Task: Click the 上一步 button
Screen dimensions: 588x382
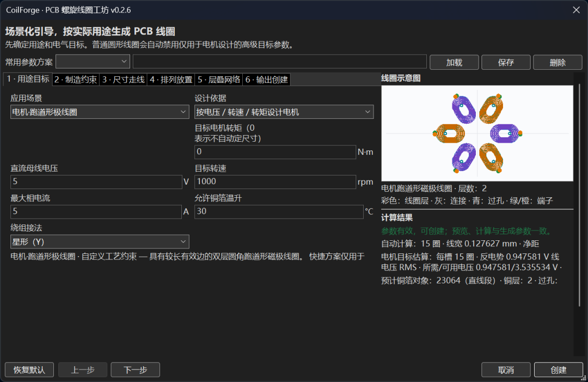Action: [83, 370]
